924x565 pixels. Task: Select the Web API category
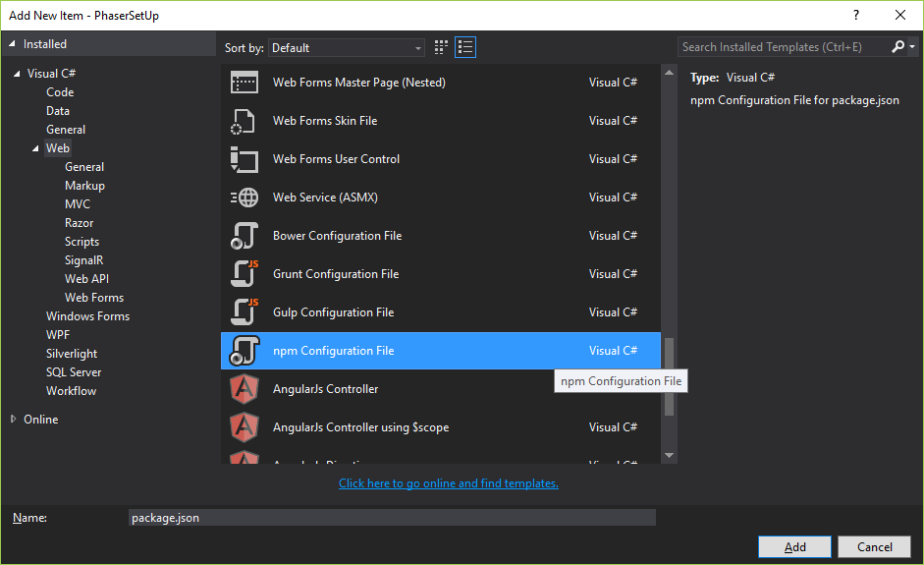pos(86,279)
